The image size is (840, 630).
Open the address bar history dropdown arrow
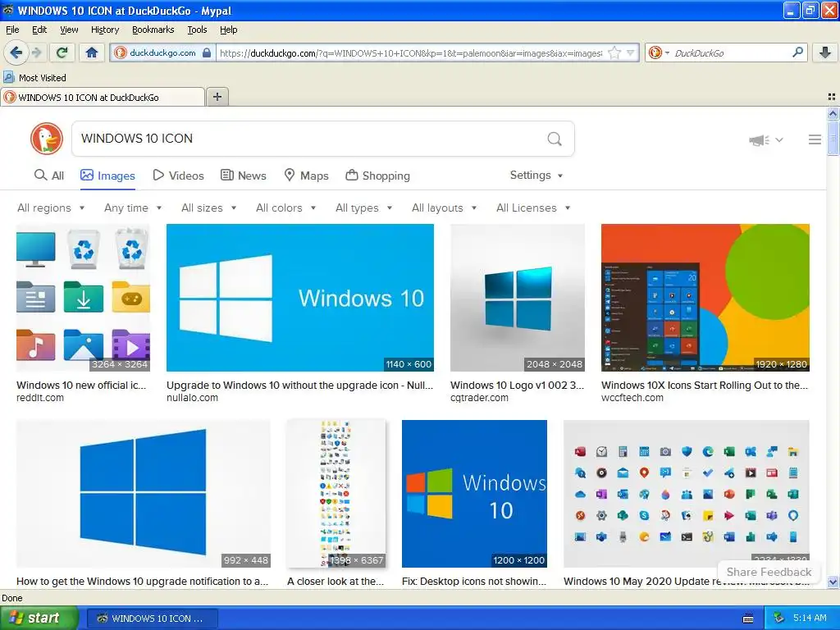(x=631, y=52)
